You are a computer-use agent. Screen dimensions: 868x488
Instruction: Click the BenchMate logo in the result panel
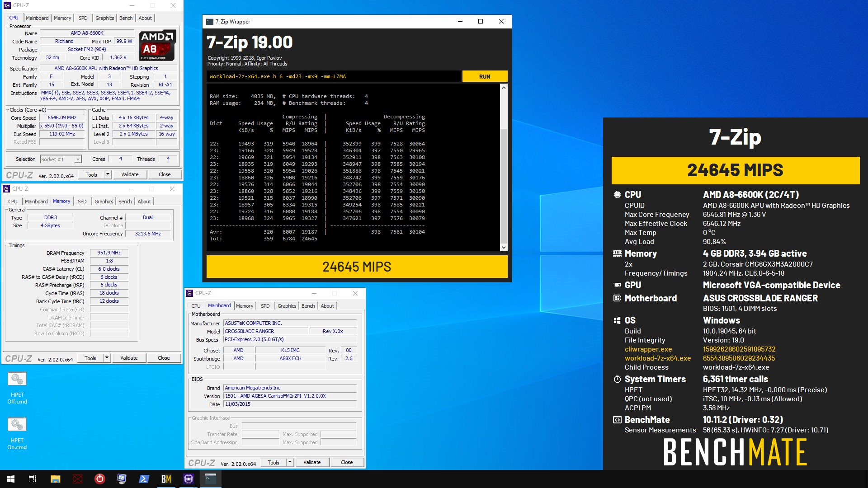tap(735, 452)
